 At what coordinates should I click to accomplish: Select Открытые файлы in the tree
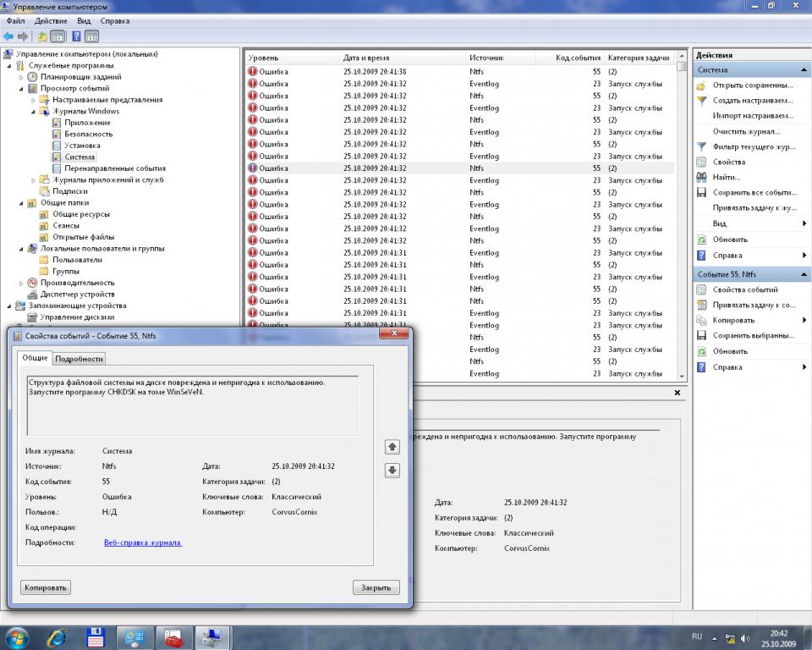pyautogui.click(x=84, y=237)
